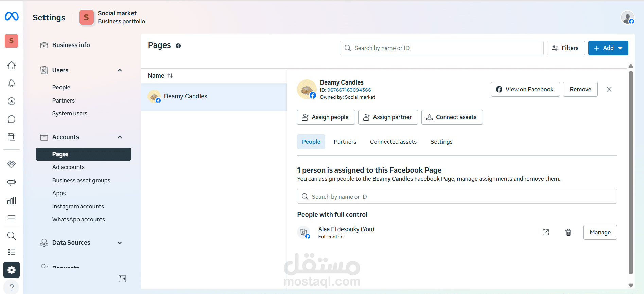The width and height of the screenshot is (644, 294).
Task: Open Business asset groups
Action: point(81,180)
